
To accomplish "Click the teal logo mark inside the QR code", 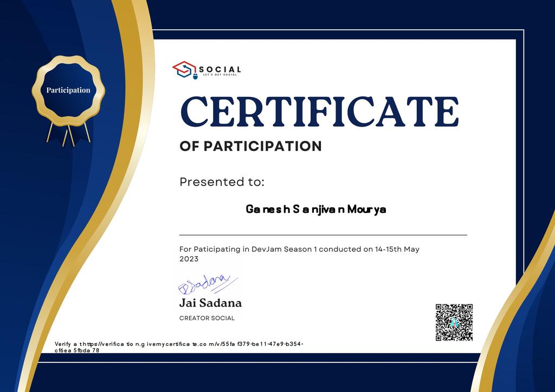I will tap(454, 323).
